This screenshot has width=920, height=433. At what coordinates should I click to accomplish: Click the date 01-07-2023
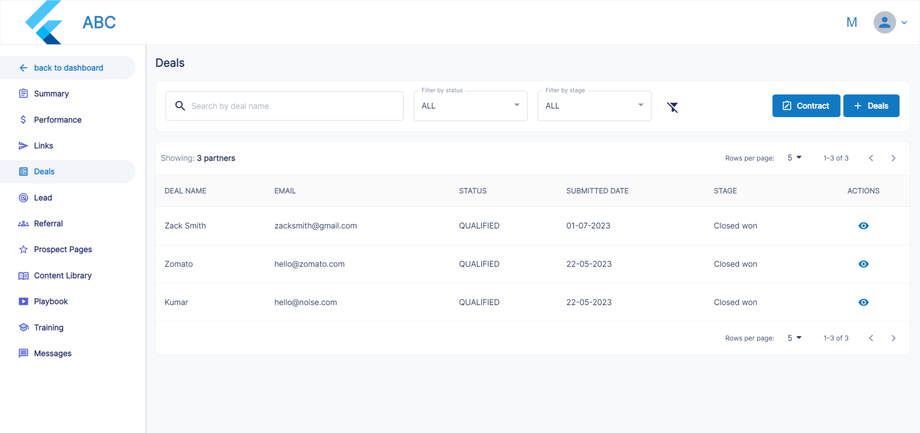pyautogui.click(x=588, y=226)
